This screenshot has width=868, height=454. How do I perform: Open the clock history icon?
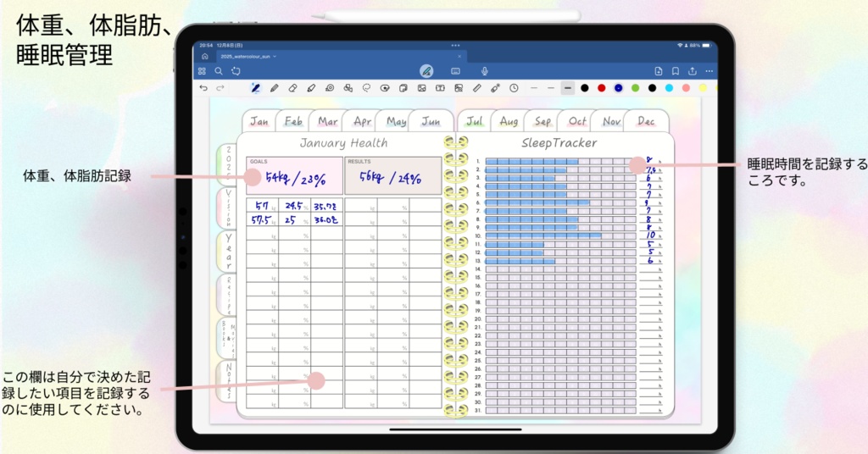[x=514, y=88]
